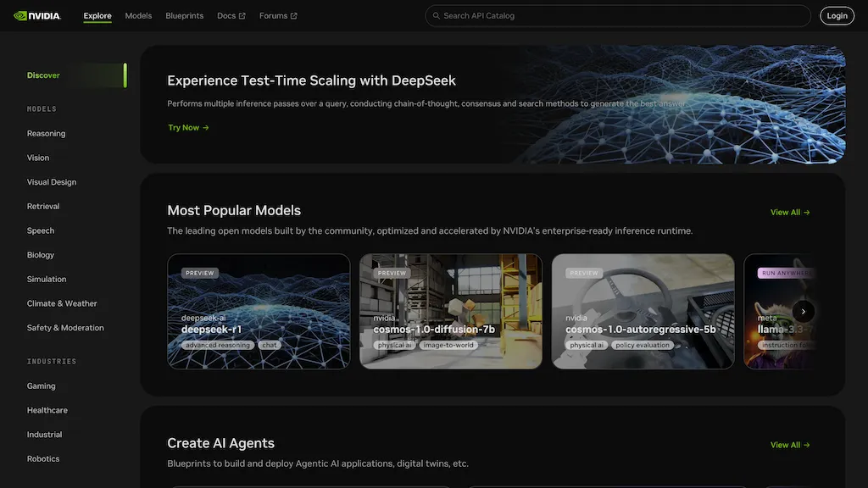This screenshot has width=868, height=488.
Task: Click the policy evaluation tag
Action: tap(643, 346)
